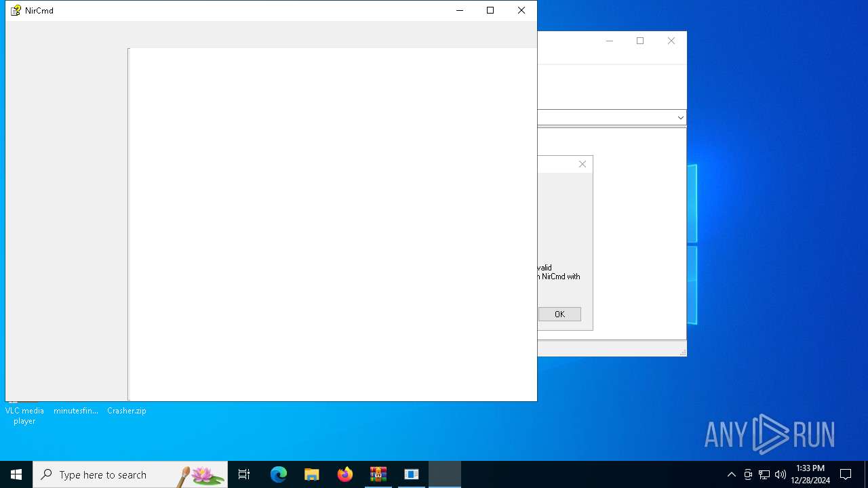The height and width of the screenshot is (488, 868).
Task: Show hidden system tray icons
Action: pyautogui.click(x=731, y=474)
